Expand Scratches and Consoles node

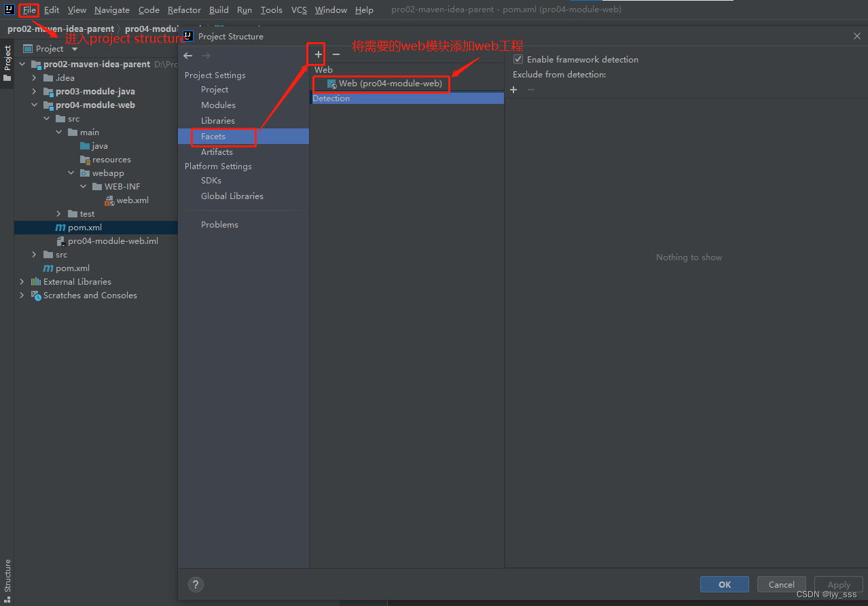pyautogui.click(x=22, y=296)
